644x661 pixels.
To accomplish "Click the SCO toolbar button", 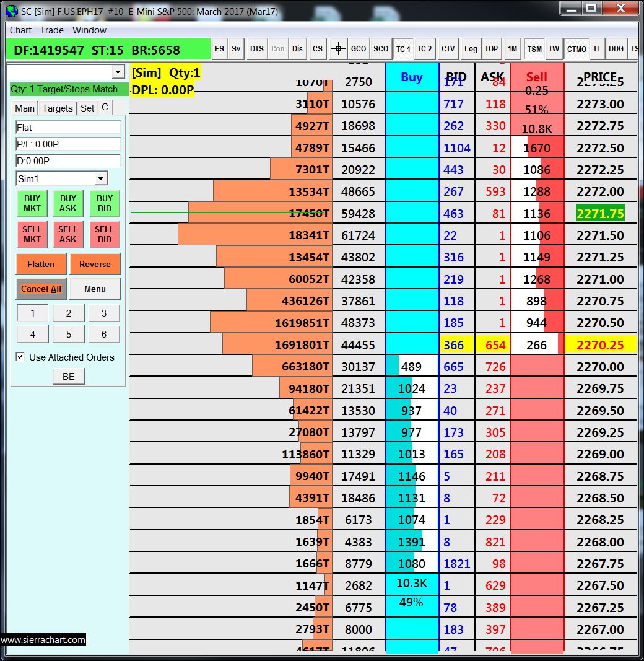I will tap(381, 49).
